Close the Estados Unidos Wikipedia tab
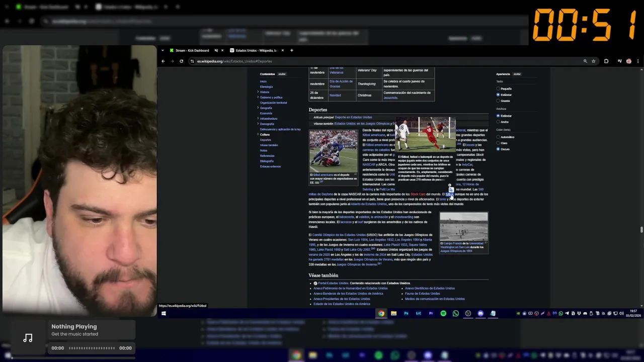The image size is (644, 362). 283,50
